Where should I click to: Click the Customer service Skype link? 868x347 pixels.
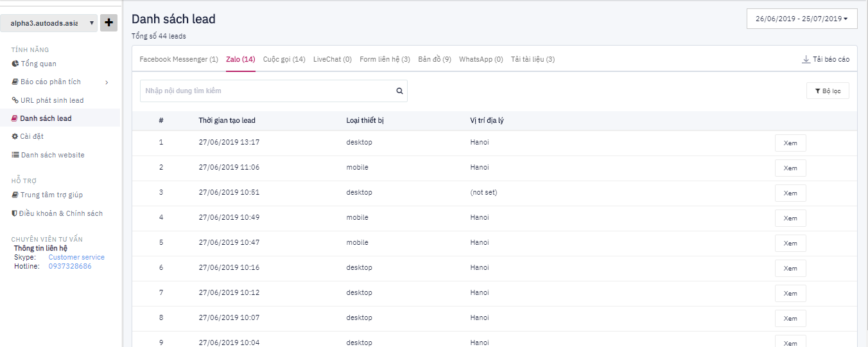pyautogui.click(x=76, y=257)
